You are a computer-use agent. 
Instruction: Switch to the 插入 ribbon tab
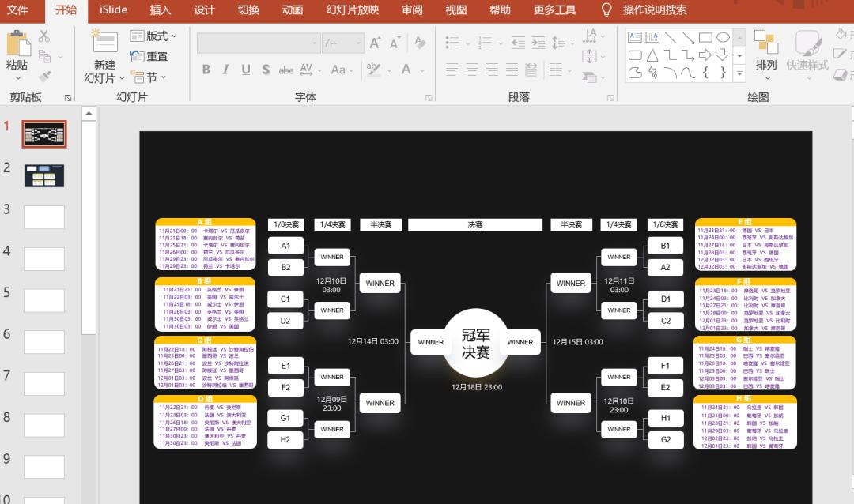[x=159, y=10]
